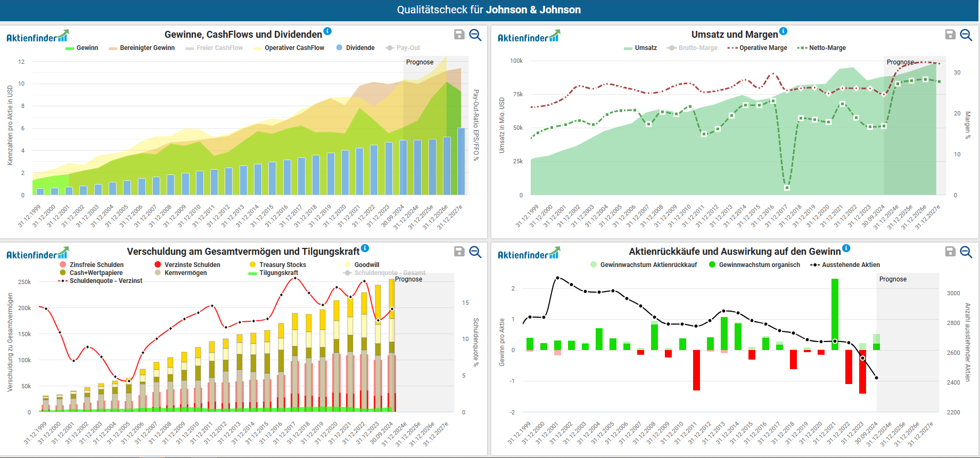
Task: Click Aktienfinder logo in Aktienrückkäufe panel
Action: pyautogui.click(x=528, y=254)
